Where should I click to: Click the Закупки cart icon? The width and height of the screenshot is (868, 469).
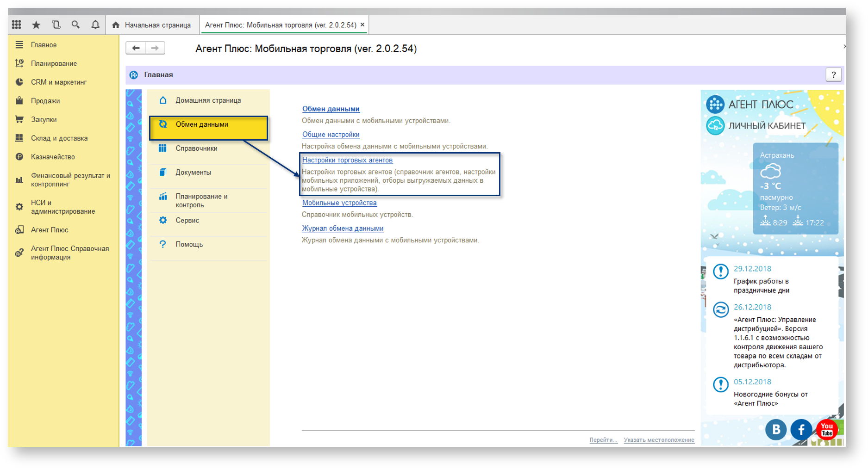[x=19, y=119]
